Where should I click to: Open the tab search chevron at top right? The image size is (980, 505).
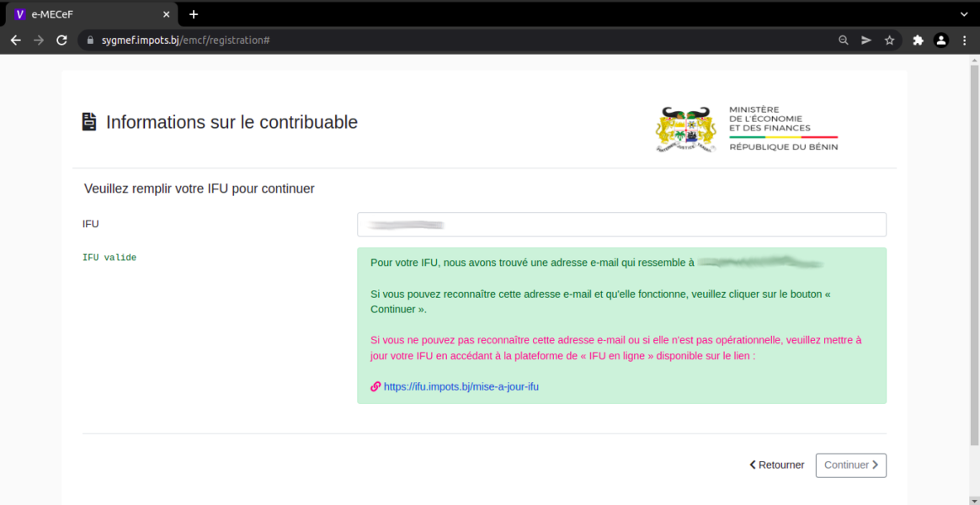(963, 13)
